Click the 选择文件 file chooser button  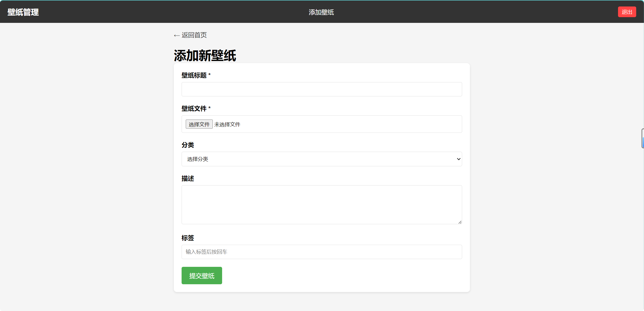[199, 124]
